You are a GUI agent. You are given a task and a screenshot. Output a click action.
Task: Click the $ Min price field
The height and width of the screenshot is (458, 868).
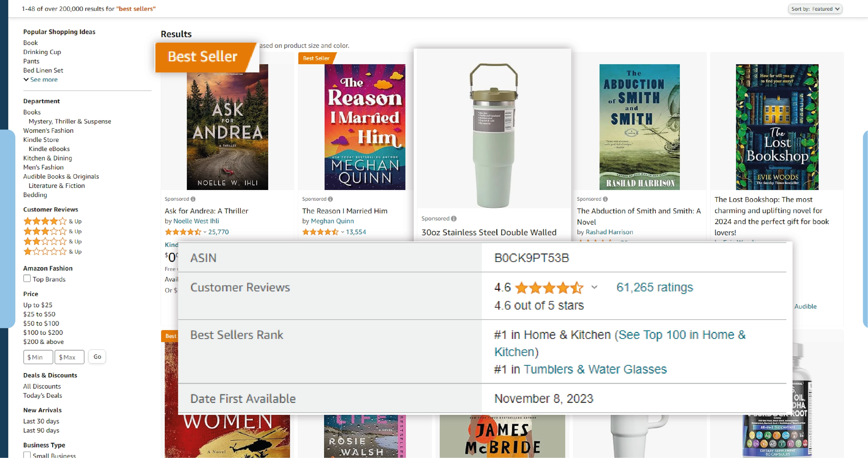38,357
